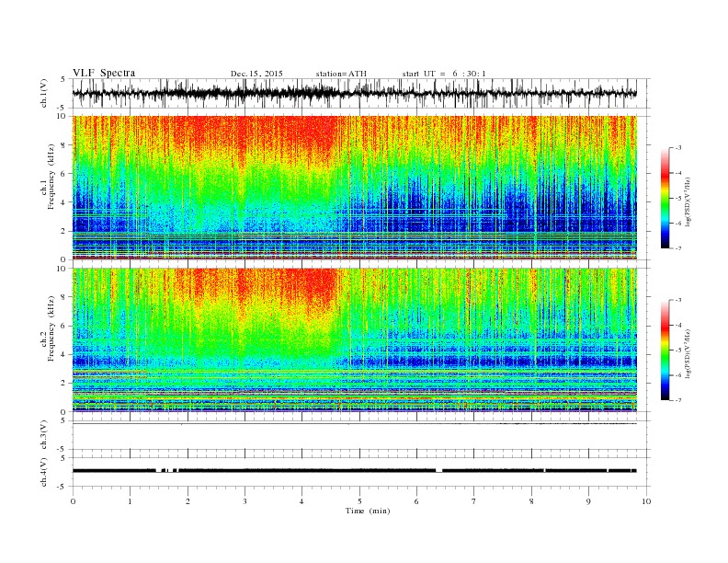Click the "3" tick on the time axis
The height and width of the screenshot is (563, 728).
point(245,501)
